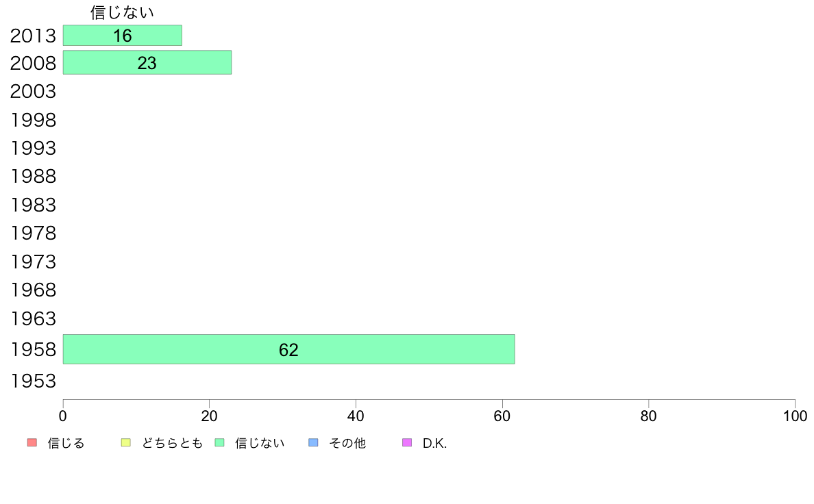Select the 2008 bar showing 23
The image size is (814, 504).
(x=147, y=62)
